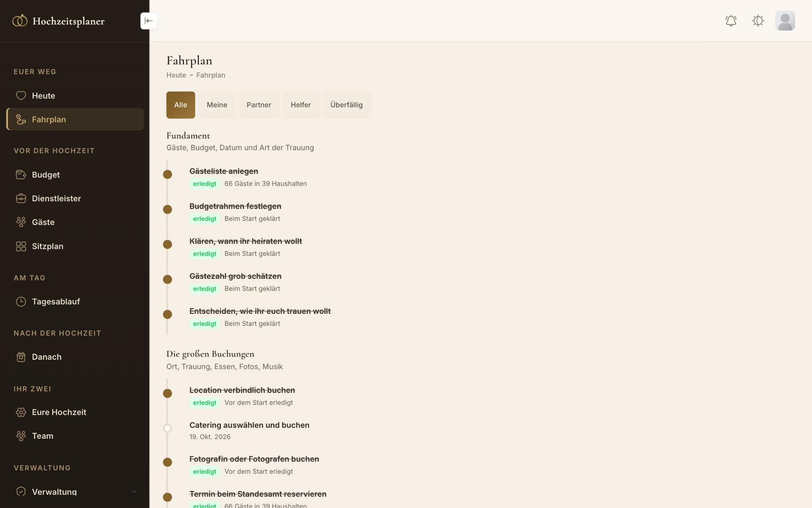Open the Location verbindlich buchen title
Screen dimensions: 812x508
point(242,390)
